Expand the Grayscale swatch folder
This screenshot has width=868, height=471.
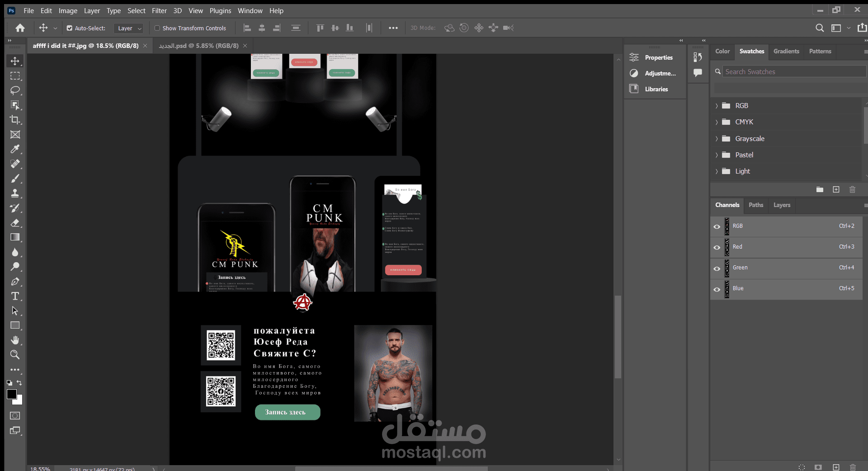717,139
